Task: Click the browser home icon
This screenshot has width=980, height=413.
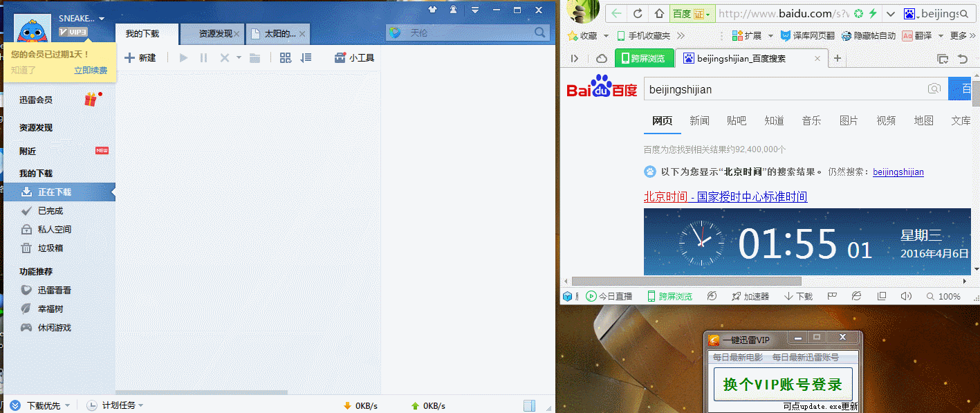Action: pyautogui.click(x=660, y=13)
